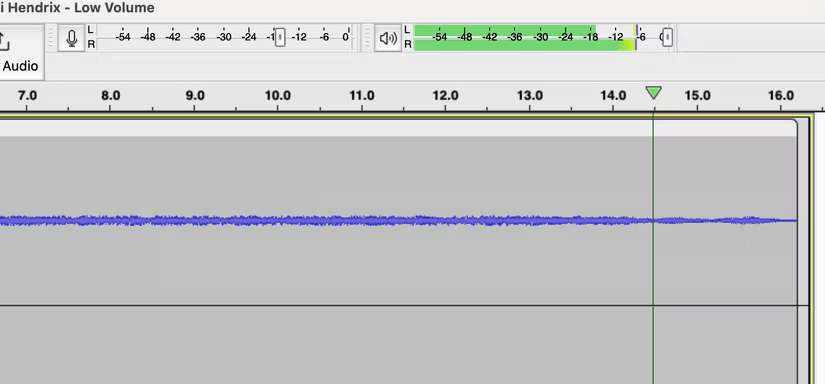Click the 14.0 mark on the timeline
Viewport: 825px width, 384px height.
613,96
